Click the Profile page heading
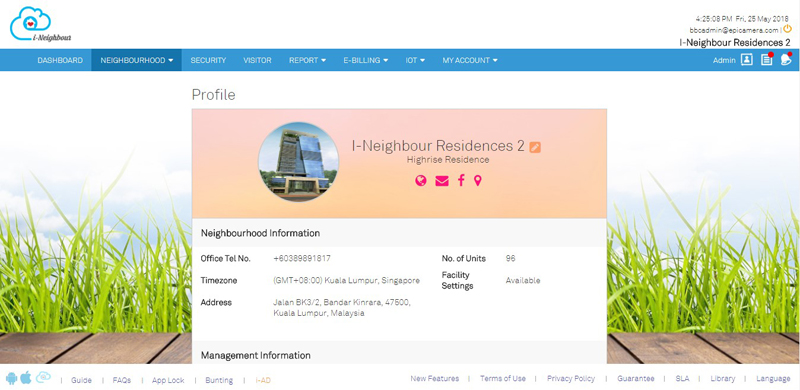This screenshot has width=800, height=390. [213, 95]
